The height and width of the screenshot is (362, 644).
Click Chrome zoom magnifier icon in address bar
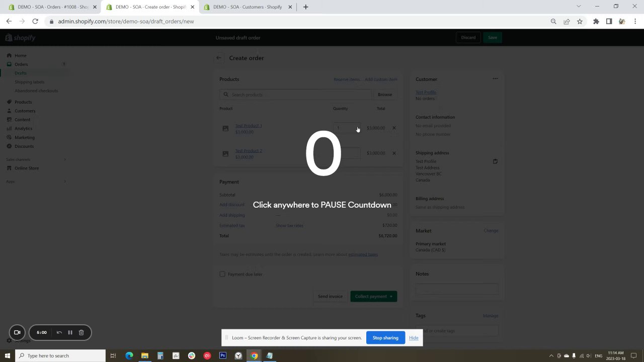point(553,21)
